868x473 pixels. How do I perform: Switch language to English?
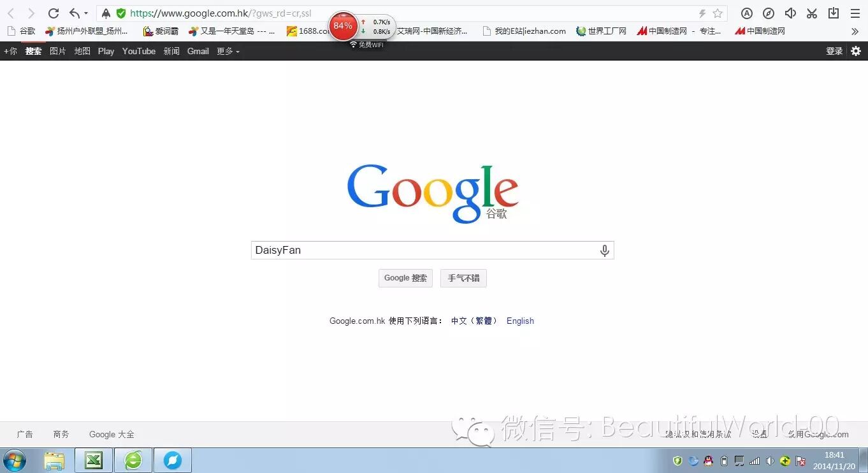520,321
